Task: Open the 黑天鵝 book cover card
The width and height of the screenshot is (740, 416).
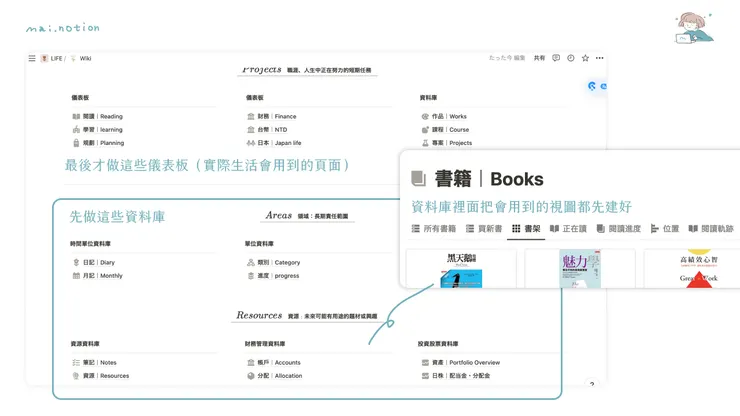Action: [x=461, y=269]
